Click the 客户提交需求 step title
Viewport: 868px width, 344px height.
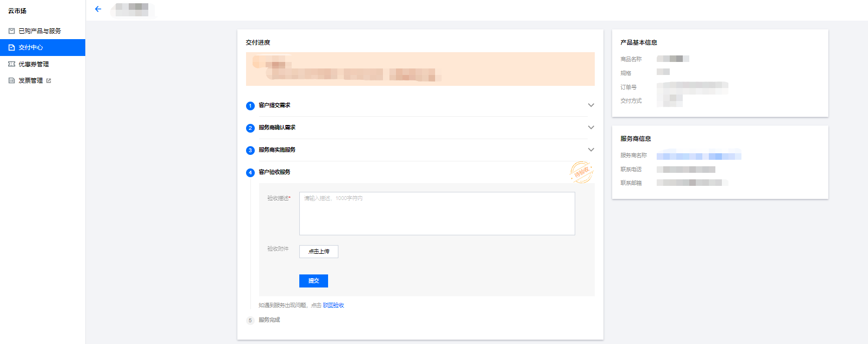click(274, 105)
